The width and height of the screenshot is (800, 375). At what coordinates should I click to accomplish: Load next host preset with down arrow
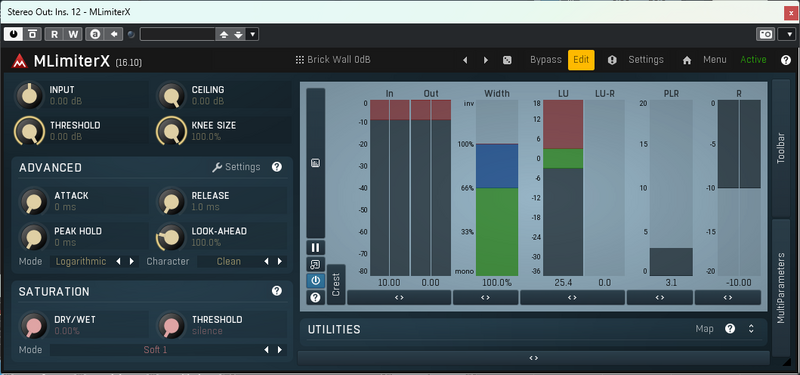pyautogui.click(x=238, y=34)
